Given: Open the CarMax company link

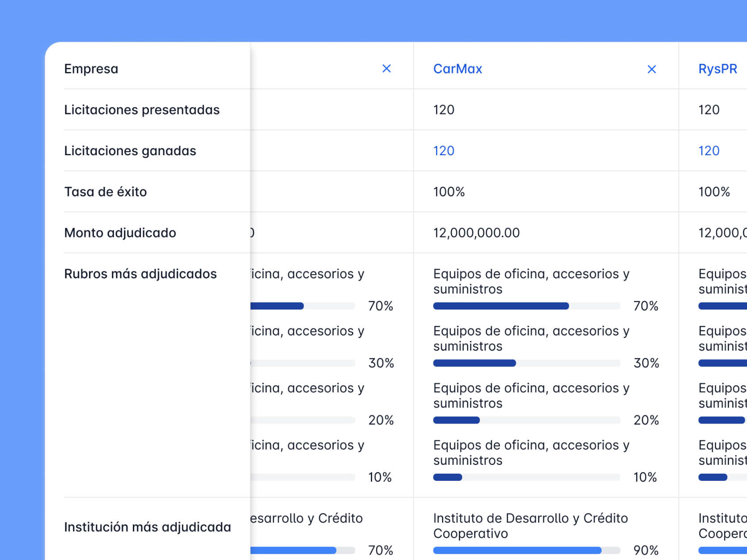Looking at the screenshot, I should pyautogui.click(x=458, y=69).
